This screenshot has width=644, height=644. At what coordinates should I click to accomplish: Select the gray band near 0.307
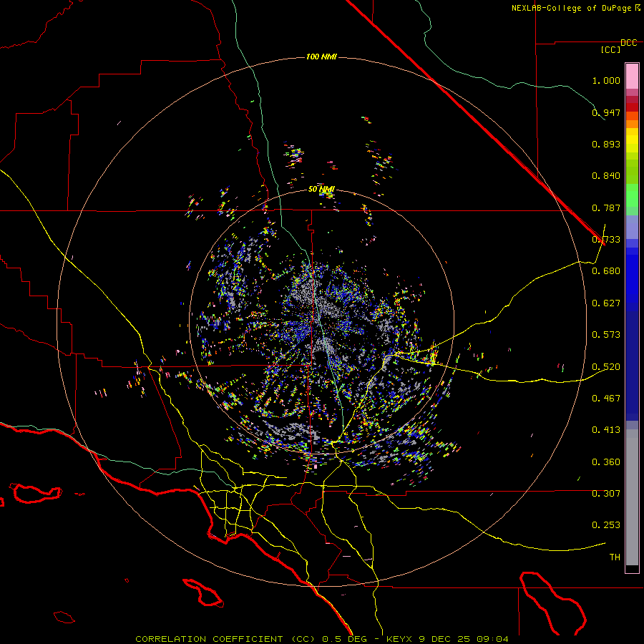632,494
